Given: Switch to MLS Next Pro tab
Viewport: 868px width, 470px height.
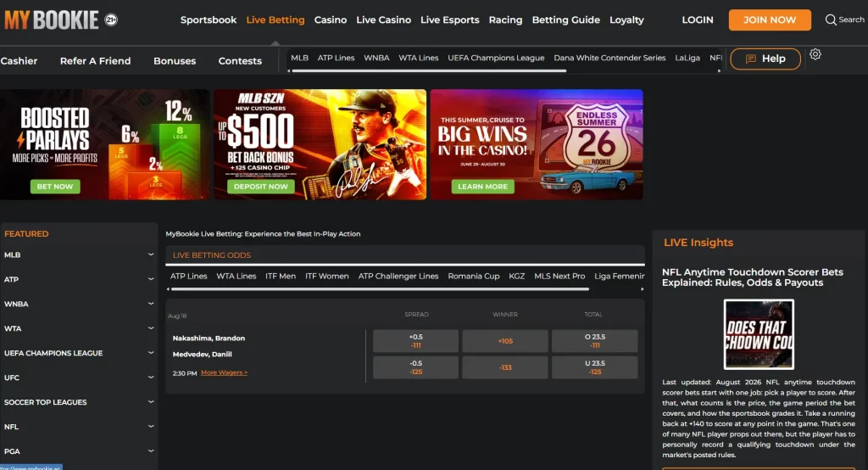Looking at the screenshot, I should click(559, 276).
